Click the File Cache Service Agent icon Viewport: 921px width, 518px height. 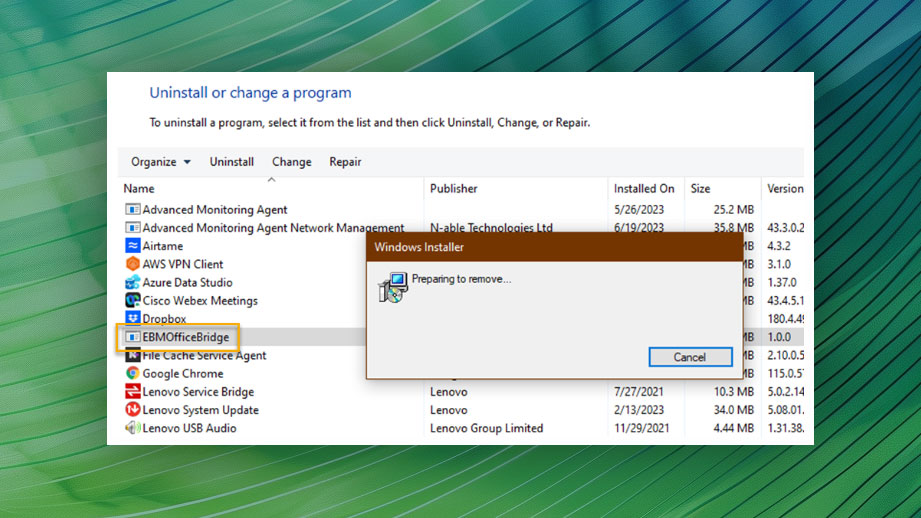pos(133,355)
